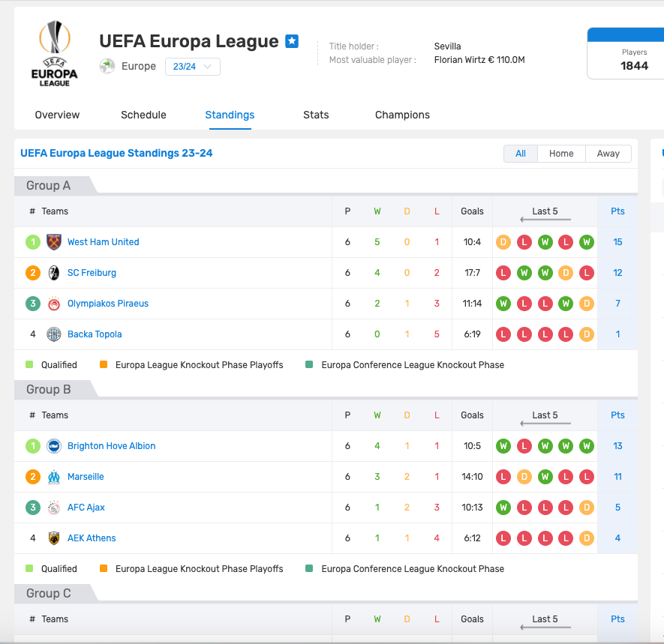Open the Backa Topola team link
The image size is (664, 644).
(x=95, y=334)
